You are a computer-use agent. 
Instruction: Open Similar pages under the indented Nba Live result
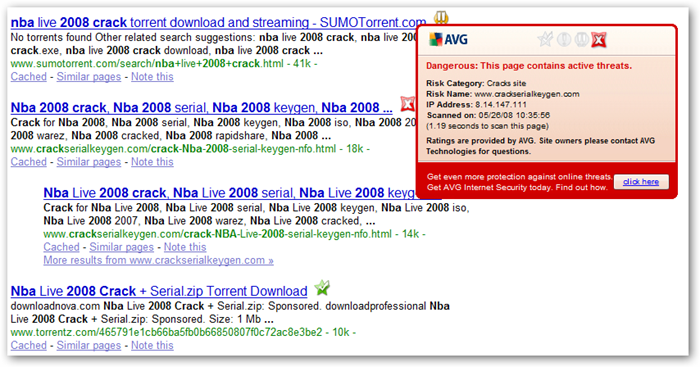(x=121, y=247)
